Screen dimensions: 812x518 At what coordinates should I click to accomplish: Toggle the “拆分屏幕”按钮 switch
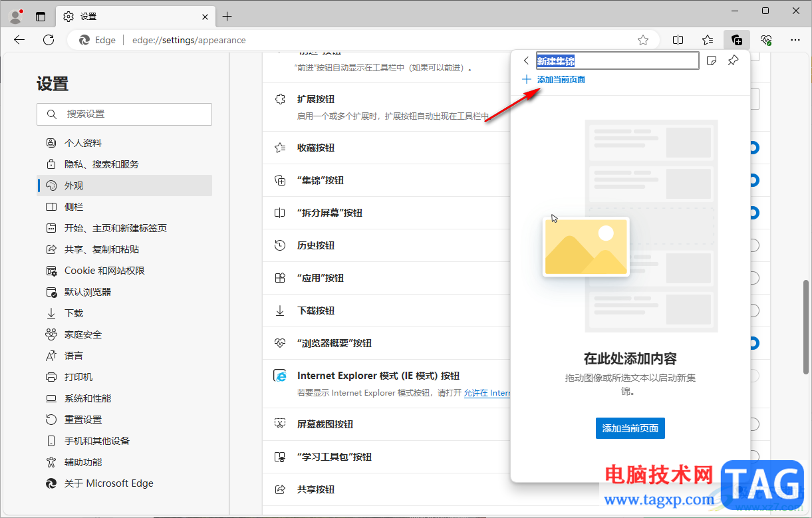point(754,213)
